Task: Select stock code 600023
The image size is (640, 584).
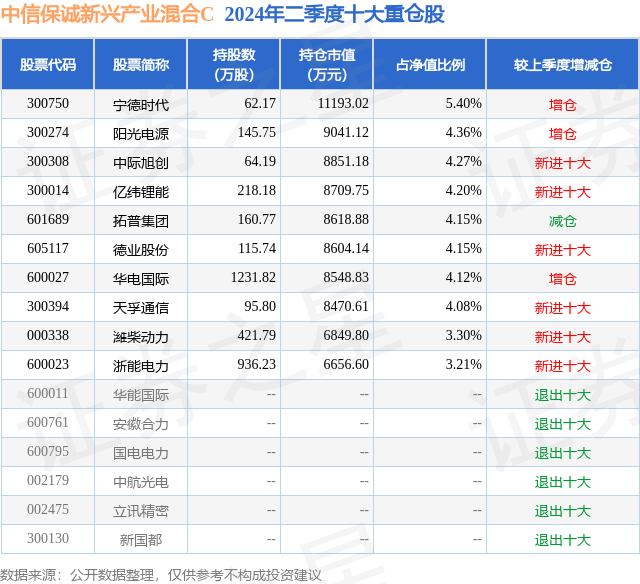Action: pyautogui.click(x=48, y=364)
